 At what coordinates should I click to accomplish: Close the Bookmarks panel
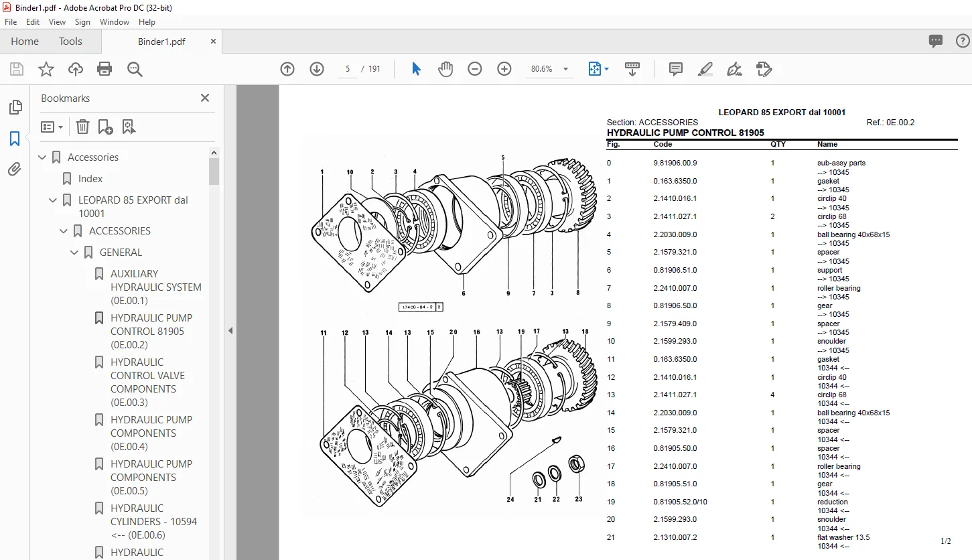(x=205, y=98)
